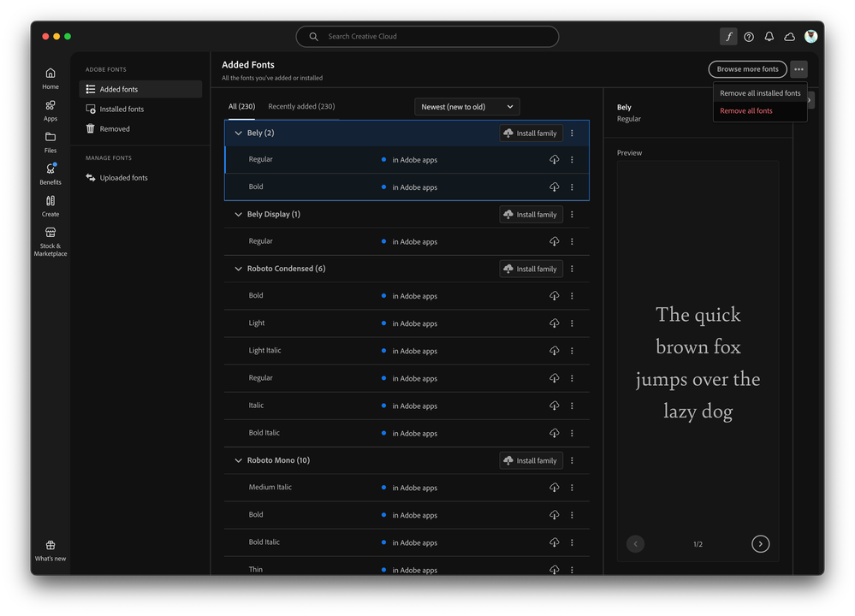Click Browse more fonts button
The width and height of the screenshot is (855, 616).
747,69
